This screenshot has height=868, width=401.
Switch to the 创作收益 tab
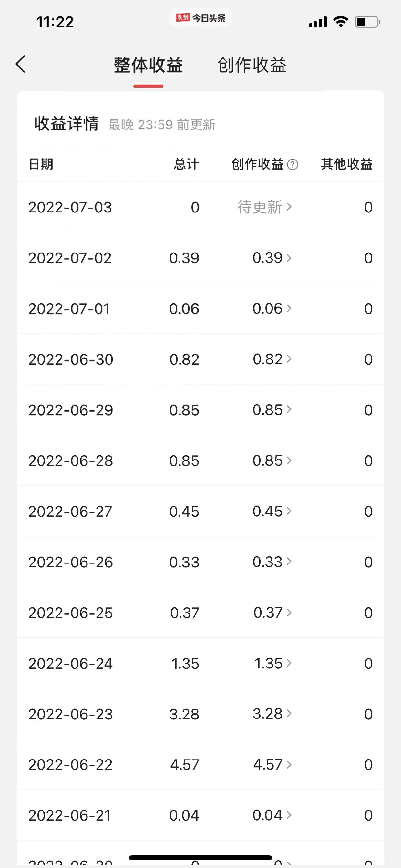tap(252, 65)
